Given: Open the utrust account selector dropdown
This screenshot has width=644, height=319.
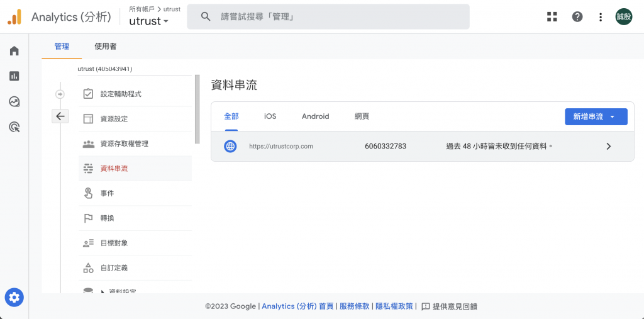Looking at the screenshot, I should point(148,21).
